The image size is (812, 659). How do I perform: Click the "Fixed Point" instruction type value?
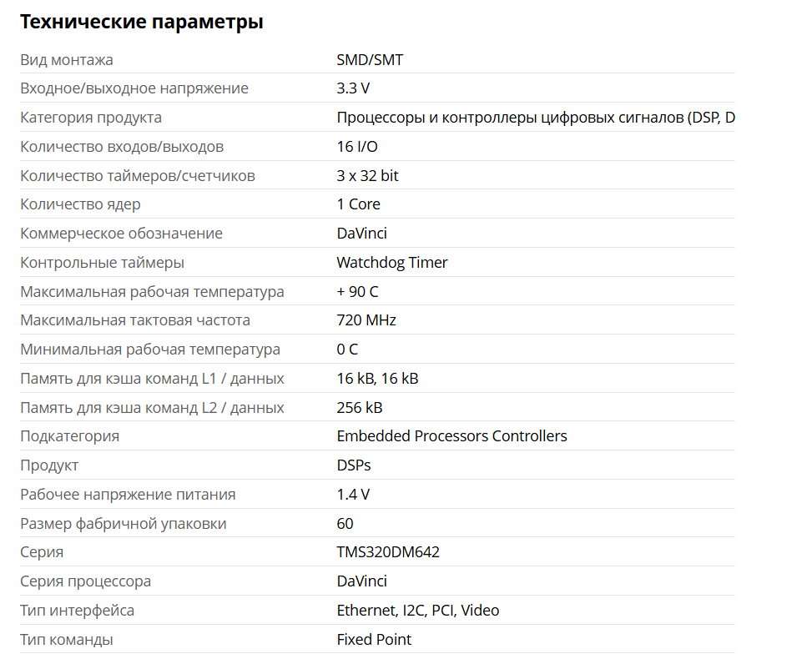point(374,640)
